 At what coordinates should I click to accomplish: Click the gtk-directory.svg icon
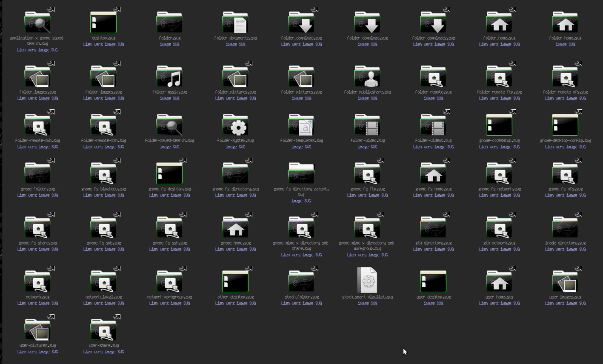coord(433,227)
